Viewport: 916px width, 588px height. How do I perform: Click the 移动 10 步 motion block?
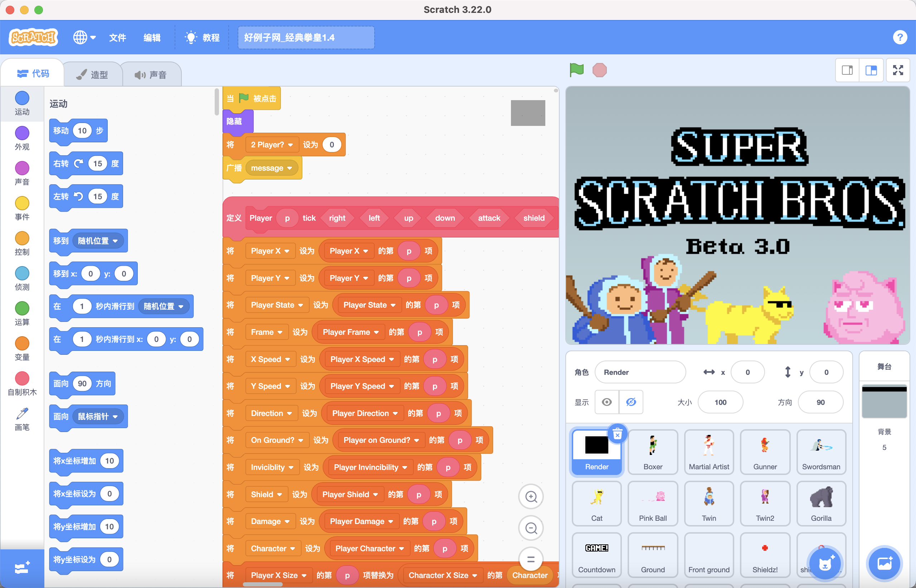(78, 131)
